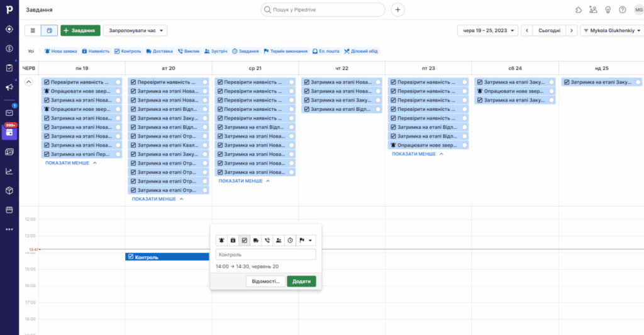Select the bell activity type in popup

point(221,240)
